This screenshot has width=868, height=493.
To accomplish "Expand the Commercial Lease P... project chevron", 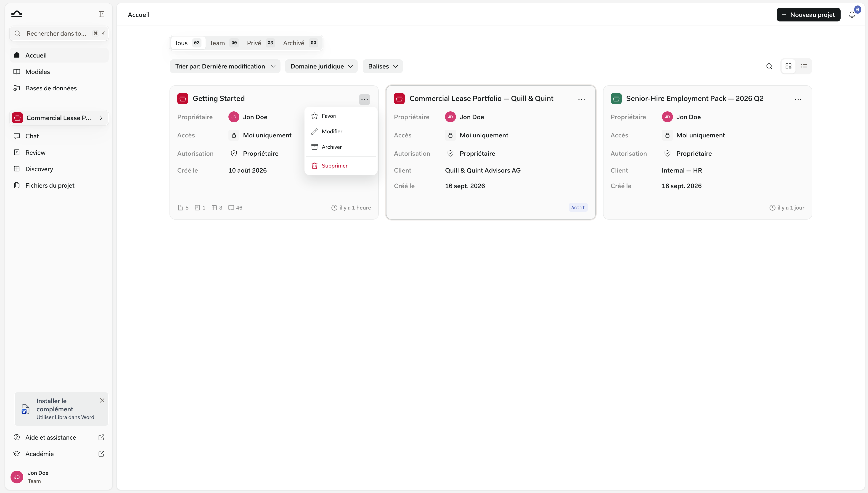I will 101,118.
